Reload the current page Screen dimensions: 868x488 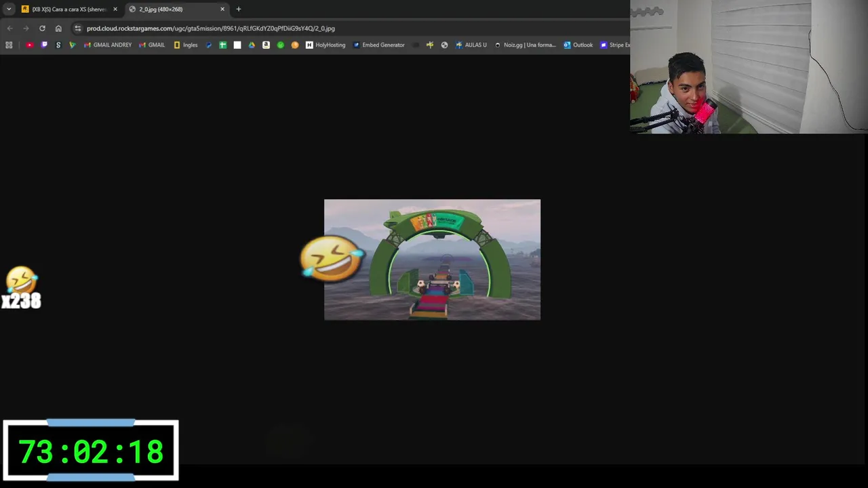click(42, 28)
